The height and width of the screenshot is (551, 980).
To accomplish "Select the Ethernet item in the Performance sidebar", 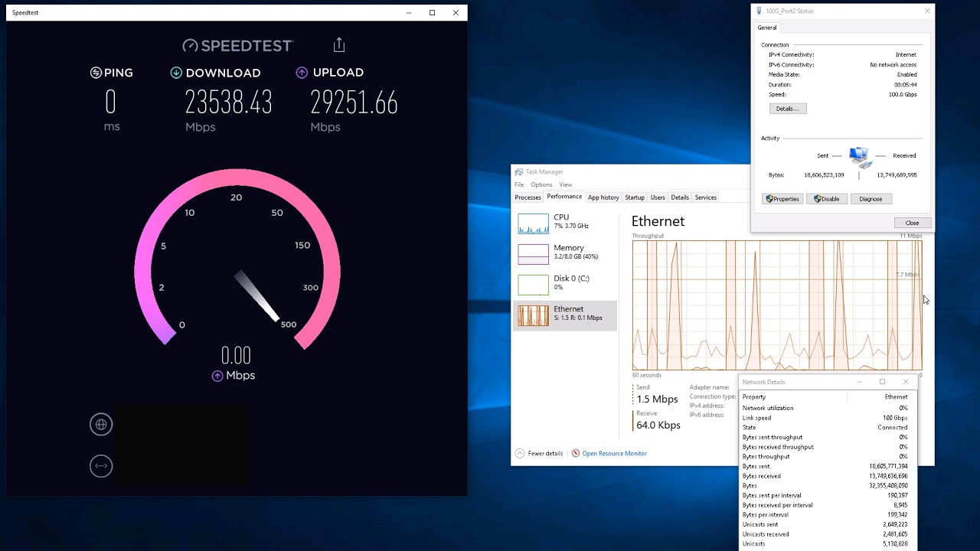I will tap(565, 315).
